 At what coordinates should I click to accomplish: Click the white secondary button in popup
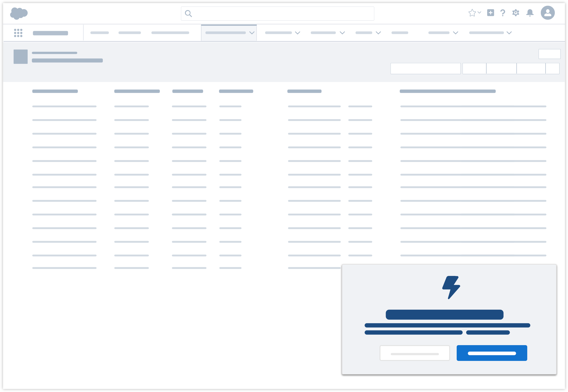[x=415, y=353]
